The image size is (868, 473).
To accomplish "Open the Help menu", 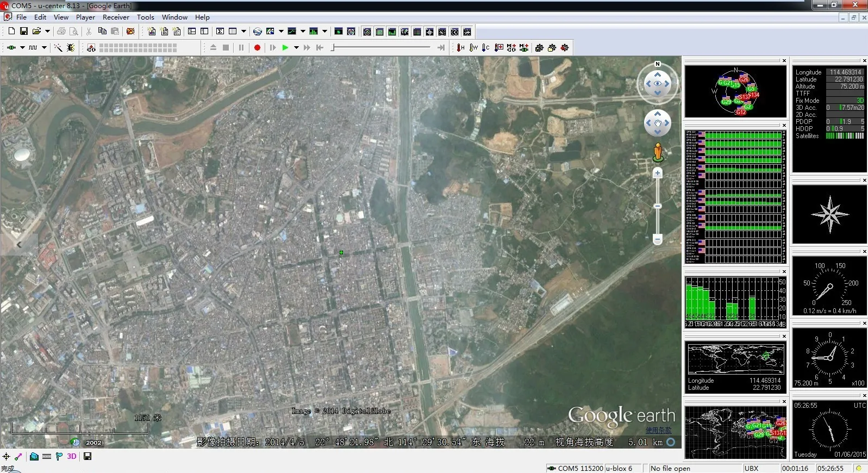I will (202, 17).
